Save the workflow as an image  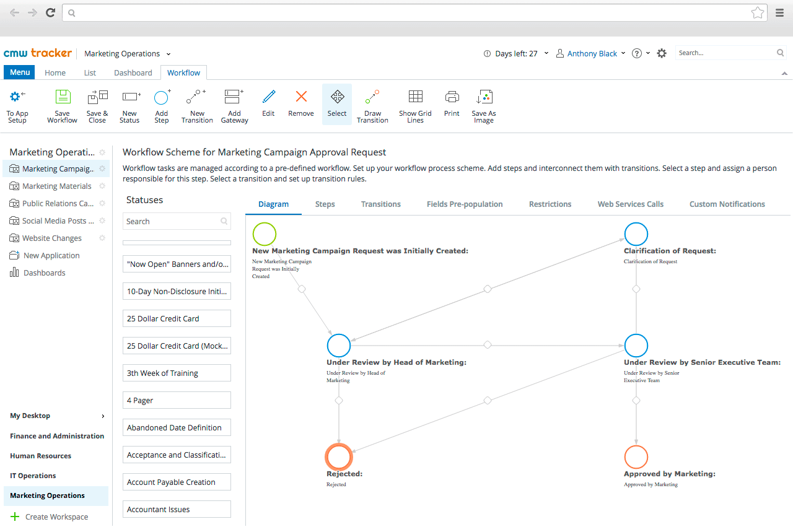483,104
